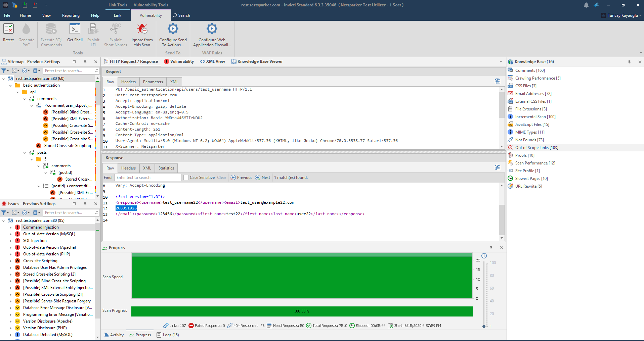Open the document tabs overflow dropdown
The image size is (644, 341).
click(501, 62)
